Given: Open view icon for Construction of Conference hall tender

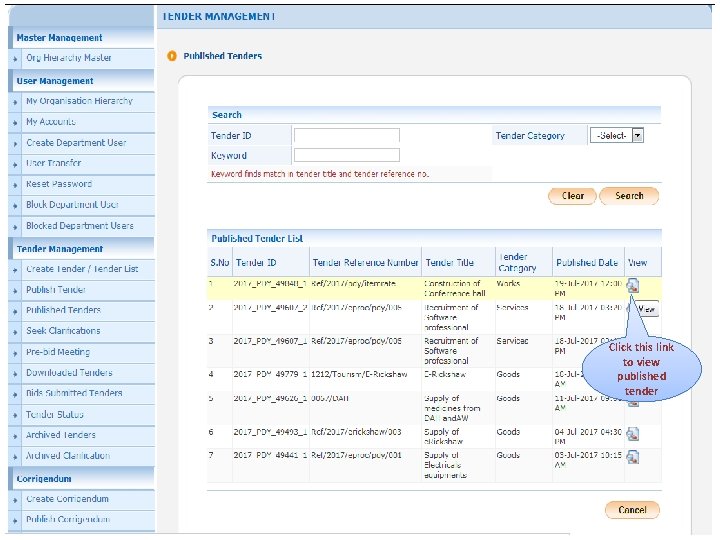Looking at the screenshot, I should [633, 286].
